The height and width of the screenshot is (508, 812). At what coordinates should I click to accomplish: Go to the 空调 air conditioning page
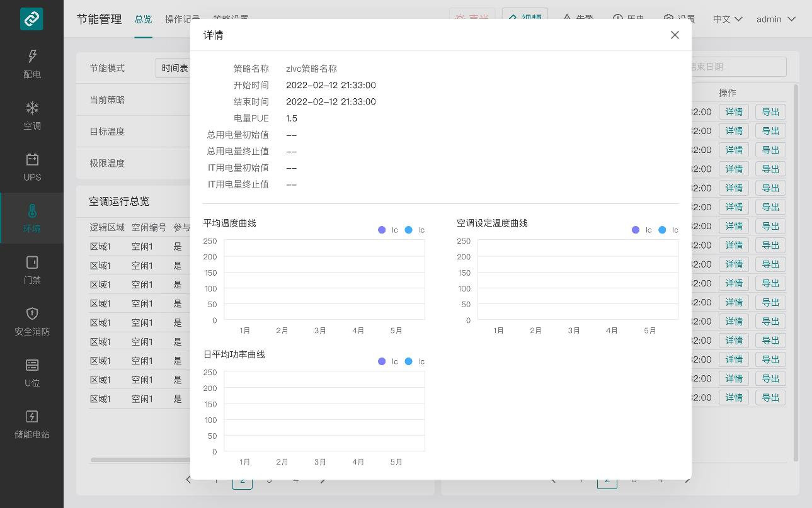click(x=32, y=115)
